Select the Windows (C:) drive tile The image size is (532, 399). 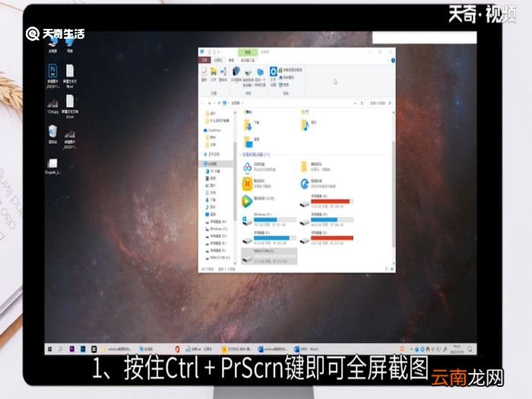269,220
